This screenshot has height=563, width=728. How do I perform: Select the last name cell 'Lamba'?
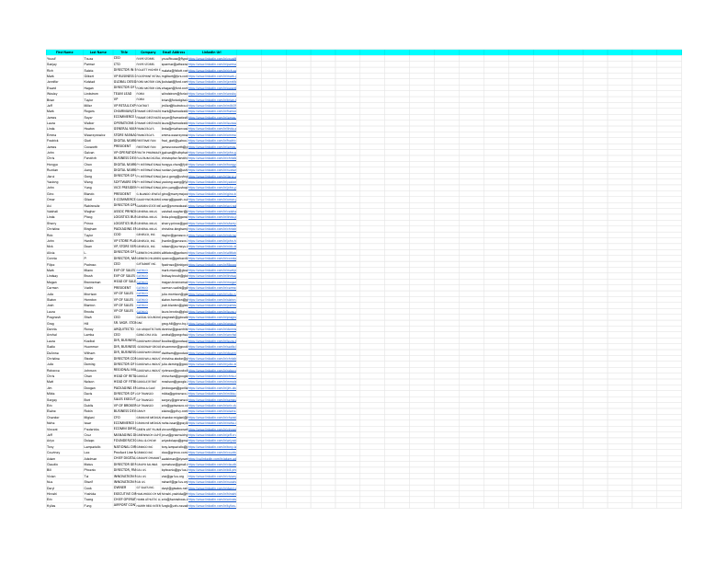point(98,335)
